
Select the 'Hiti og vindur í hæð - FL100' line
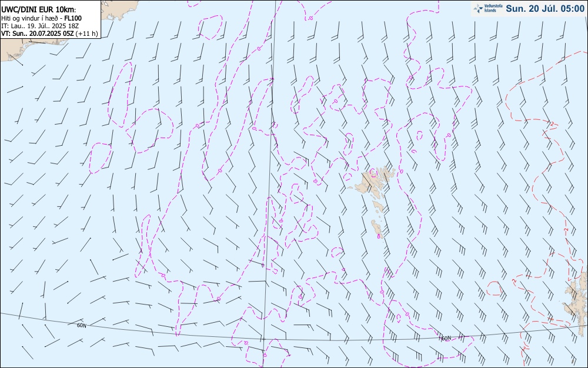(41, 18)
